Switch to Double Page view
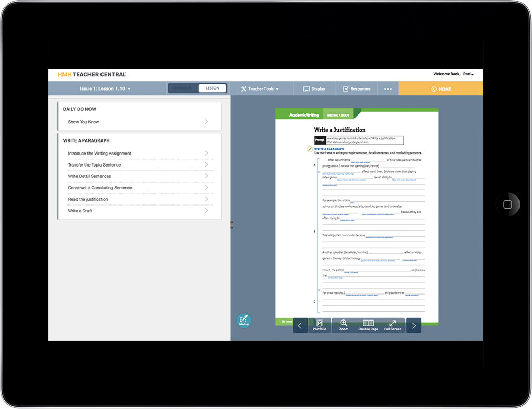The width and height of the screenshot is (532, 409). [368, 325]
